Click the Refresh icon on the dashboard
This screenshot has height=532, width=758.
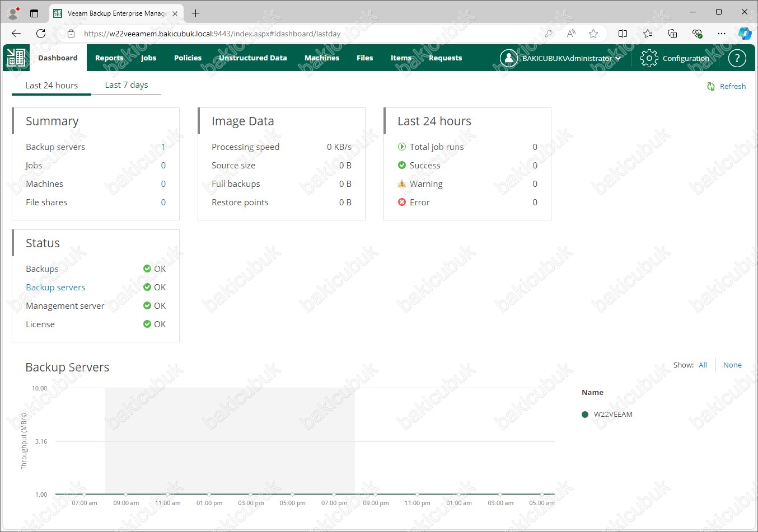point(711,86)
